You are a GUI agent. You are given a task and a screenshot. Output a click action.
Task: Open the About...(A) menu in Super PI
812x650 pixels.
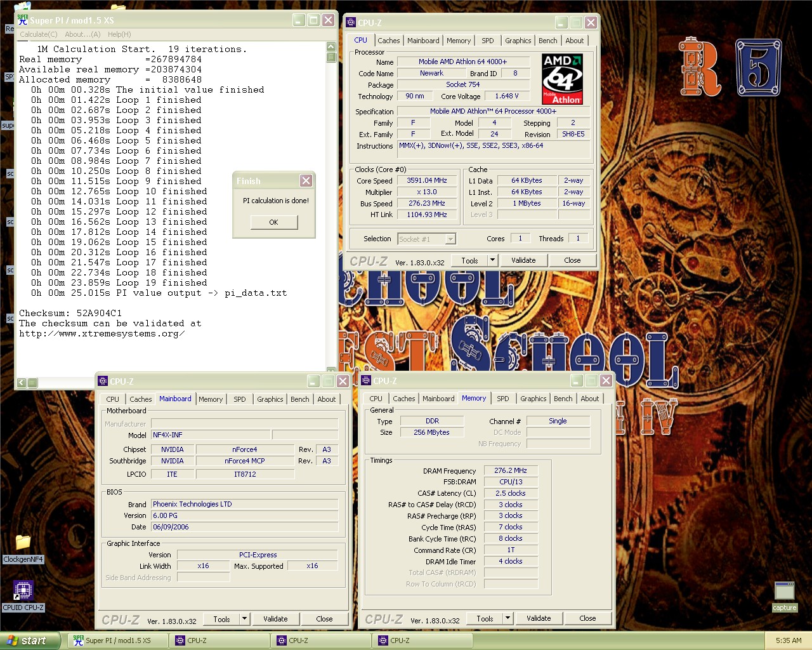[82, 34]
